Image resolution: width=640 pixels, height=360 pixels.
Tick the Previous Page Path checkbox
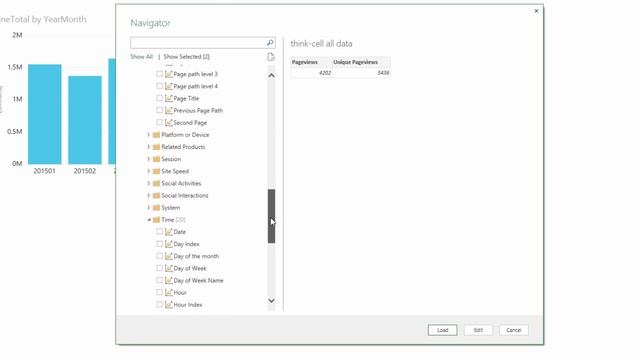160,110
